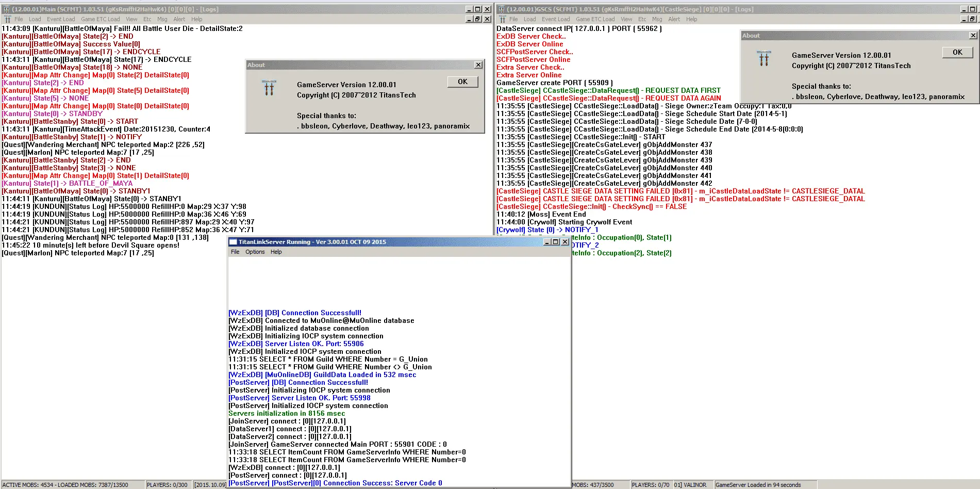The image size is (980, 489).
Task: Open Alert menu in Main window
Action: tap(179, 19)
